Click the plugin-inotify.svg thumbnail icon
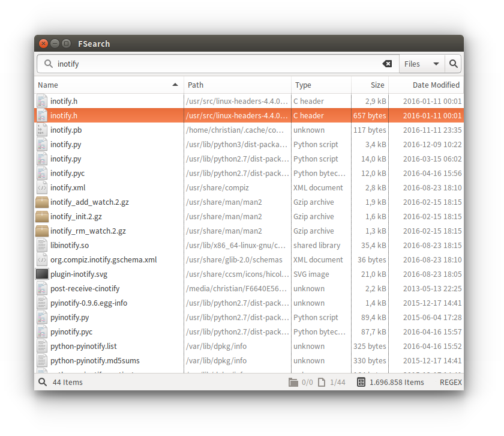 coord(41,274)
